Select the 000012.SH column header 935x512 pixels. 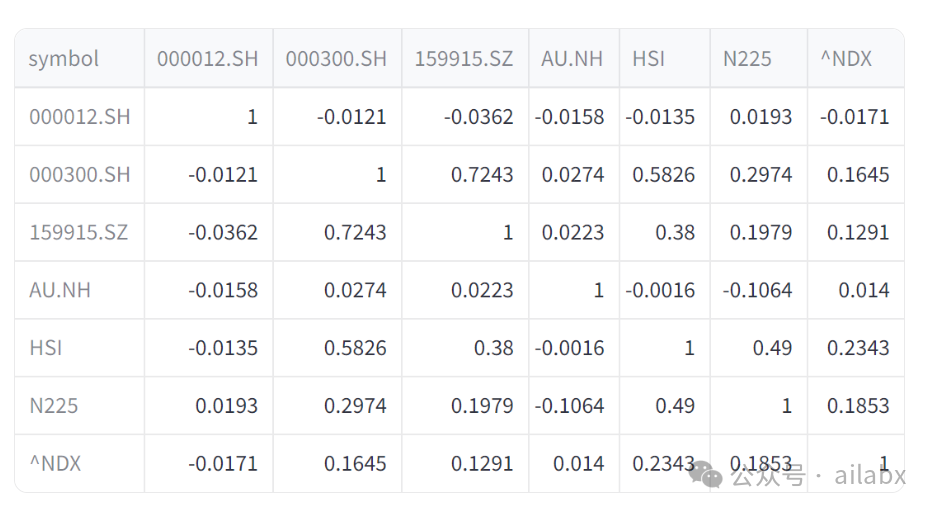[x=208, y=59]
